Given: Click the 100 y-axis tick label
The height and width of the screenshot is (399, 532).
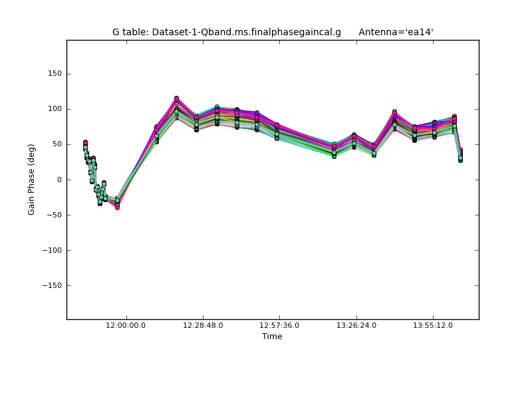Looking at the screenshot, I should (54, 109).
